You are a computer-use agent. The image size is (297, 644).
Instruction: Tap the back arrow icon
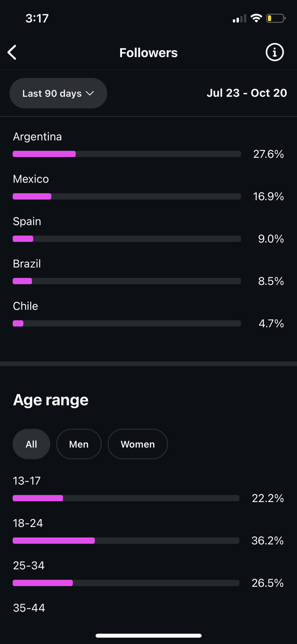pyautogui.click(x=12, y=52)
